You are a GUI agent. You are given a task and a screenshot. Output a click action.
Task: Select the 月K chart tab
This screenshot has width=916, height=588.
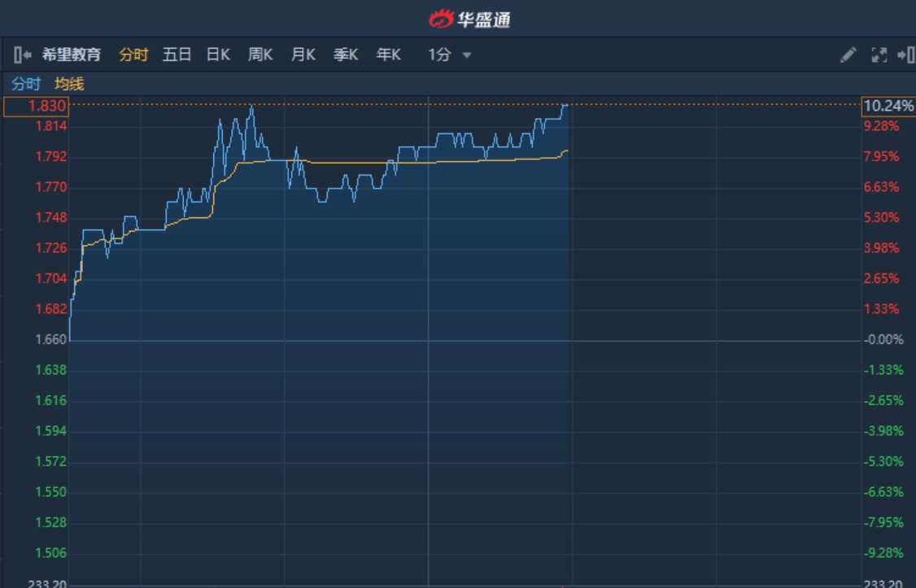click(303, 55)
